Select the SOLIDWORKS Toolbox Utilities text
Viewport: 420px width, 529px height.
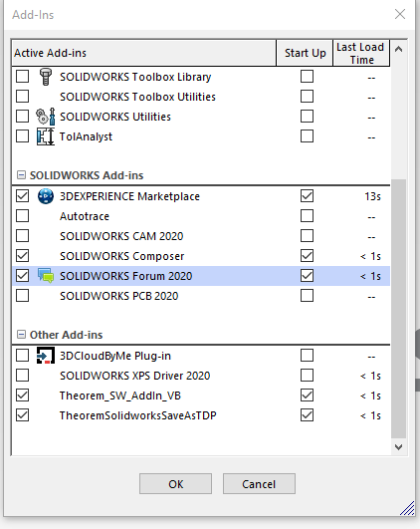[137, 97]
